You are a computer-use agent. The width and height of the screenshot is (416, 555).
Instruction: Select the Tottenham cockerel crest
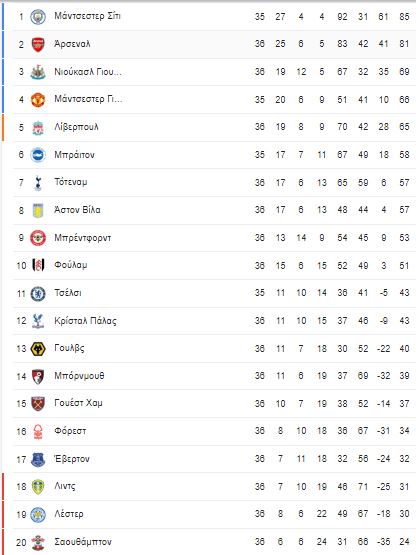(x=38, y=183)
